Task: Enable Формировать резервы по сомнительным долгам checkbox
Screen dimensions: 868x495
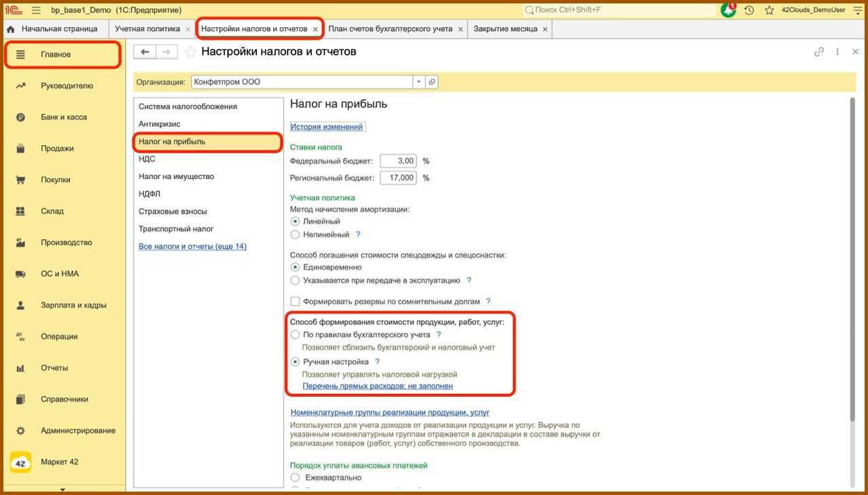Action: [295, 301]
